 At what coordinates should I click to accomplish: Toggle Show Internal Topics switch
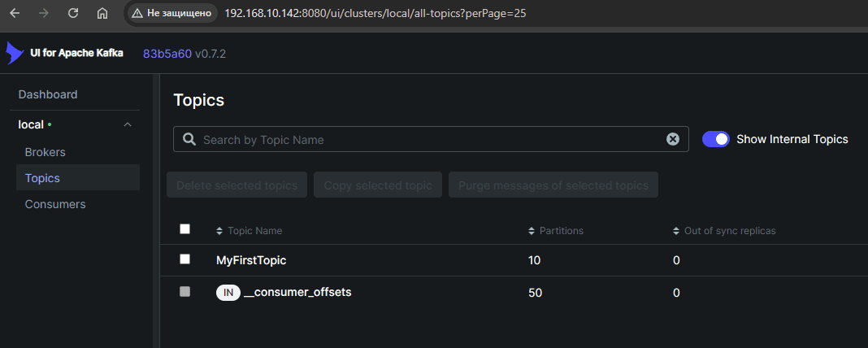coord(716,139)
